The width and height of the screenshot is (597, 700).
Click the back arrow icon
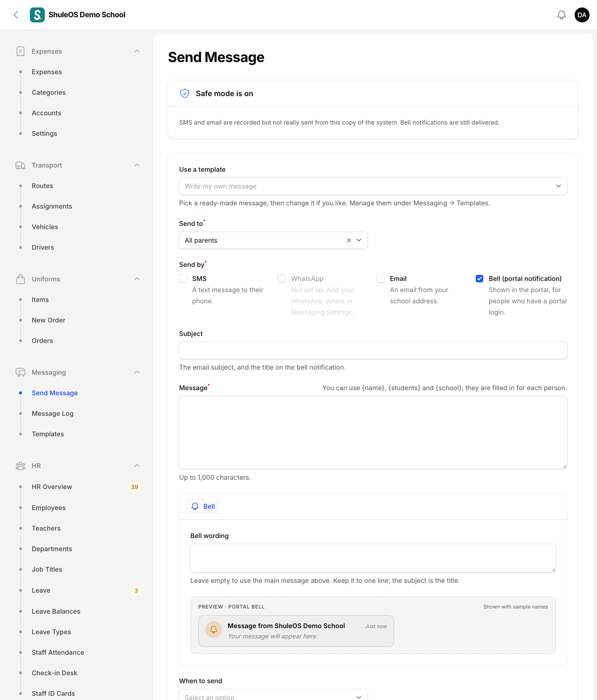[16, 15]
